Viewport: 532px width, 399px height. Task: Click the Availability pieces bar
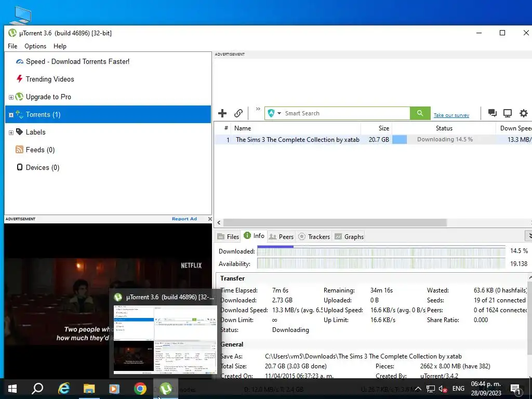(381, 264)
